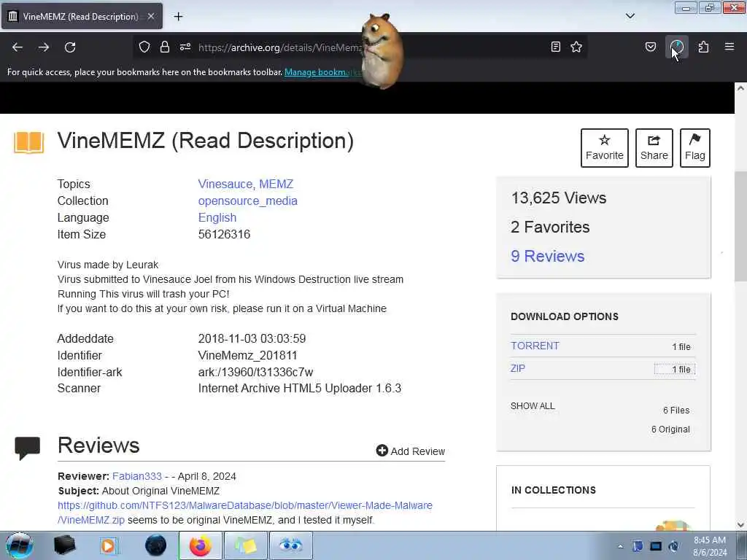The height and width of the screenshot is (560, 747).
Task: Open the GitHub MalwareDatabase link
Action: click(245, 513)
